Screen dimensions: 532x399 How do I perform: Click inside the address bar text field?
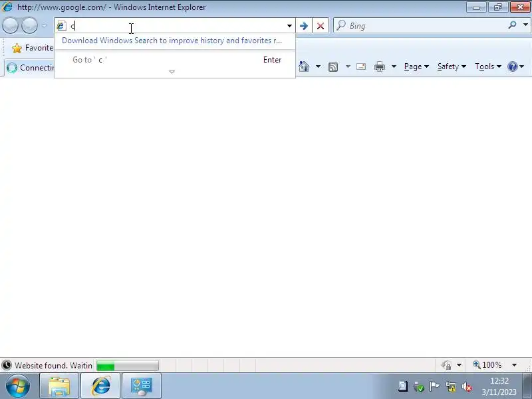click(x=176, y=26)
